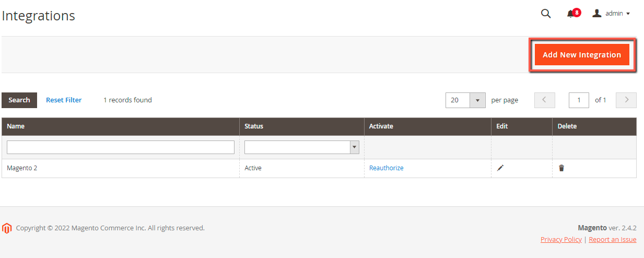The width and height of the screenshot is (644, 258).
Task: Go to the next page arrow
Action: 626,100
